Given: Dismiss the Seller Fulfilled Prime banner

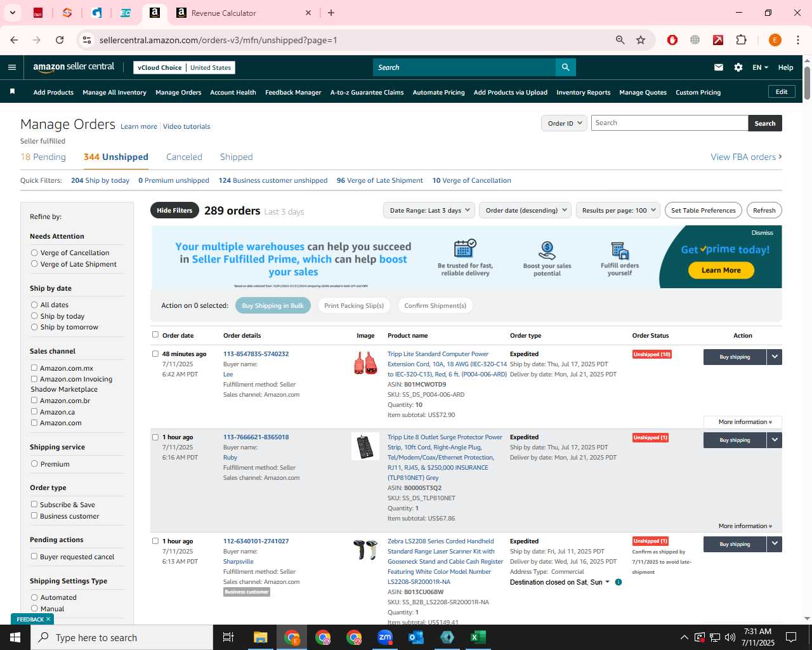Looking at the screenshot, I should [762, 233].
